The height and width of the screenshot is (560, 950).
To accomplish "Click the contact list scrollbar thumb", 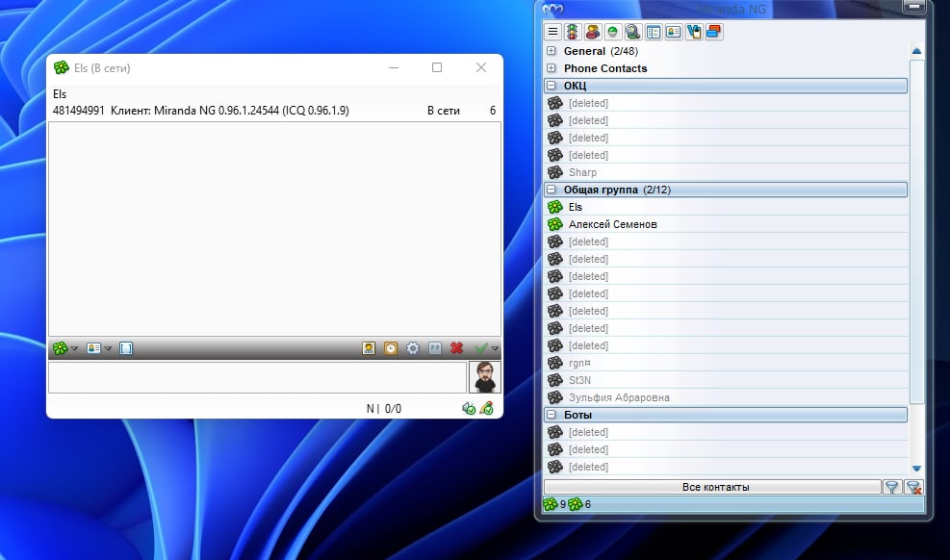I will point(916,230).
